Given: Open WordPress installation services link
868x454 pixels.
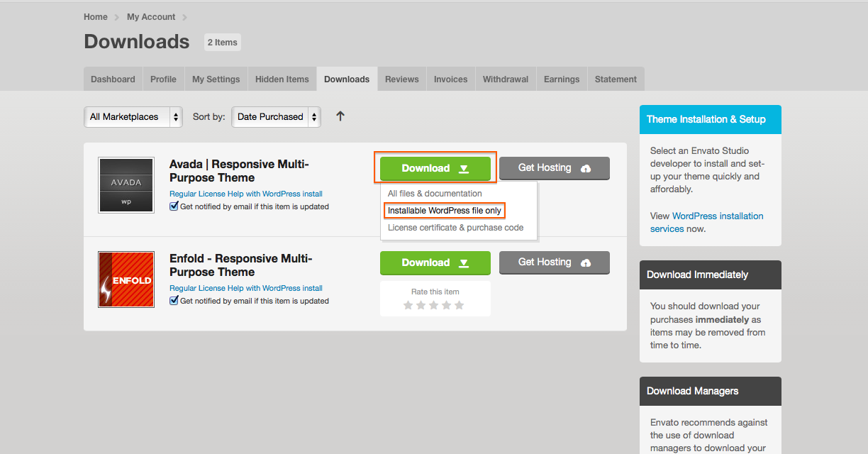Looking at the screenshot, I should [717, 216].
